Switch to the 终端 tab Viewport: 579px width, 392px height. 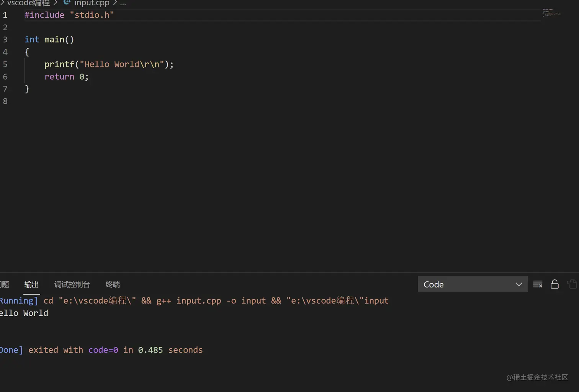coord(113,284)
